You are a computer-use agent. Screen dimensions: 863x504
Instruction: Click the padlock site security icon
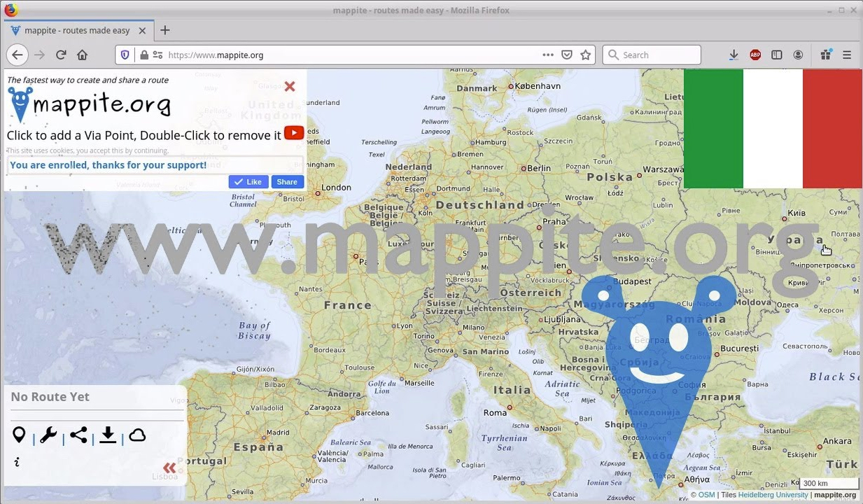coord(144,55)
